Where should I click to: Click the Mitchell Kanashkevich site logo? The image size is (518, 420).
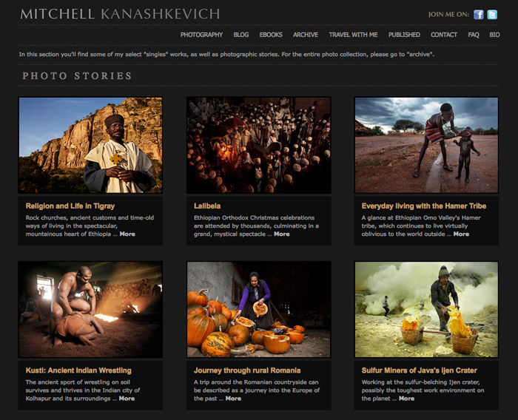120,14
